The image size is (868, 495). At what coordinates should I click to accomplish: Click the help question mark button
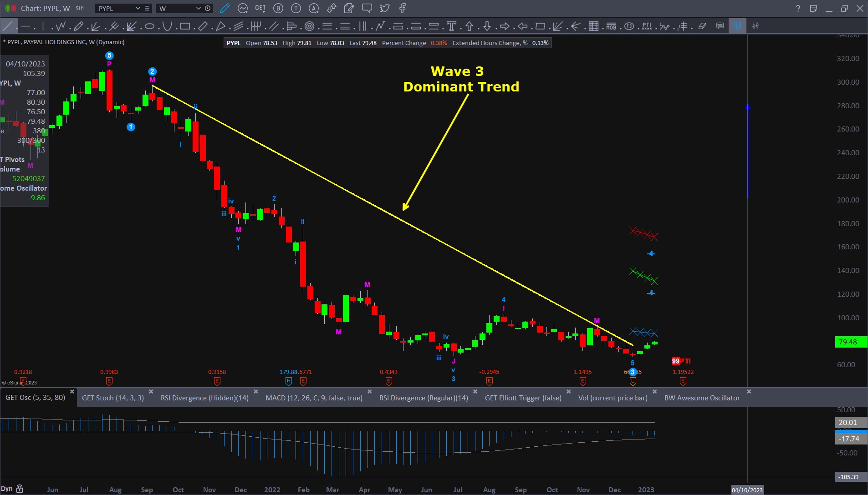coord(798,8)
